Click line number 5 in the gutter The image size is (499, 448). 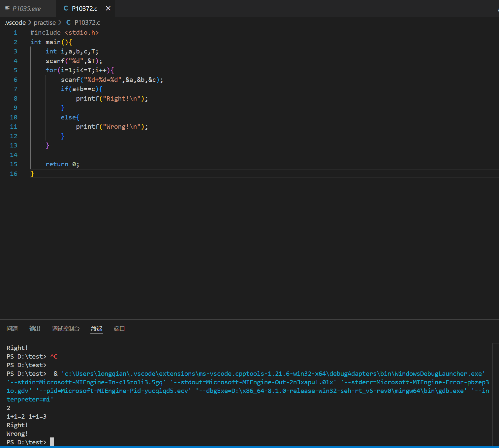click(x=15, y=70)
